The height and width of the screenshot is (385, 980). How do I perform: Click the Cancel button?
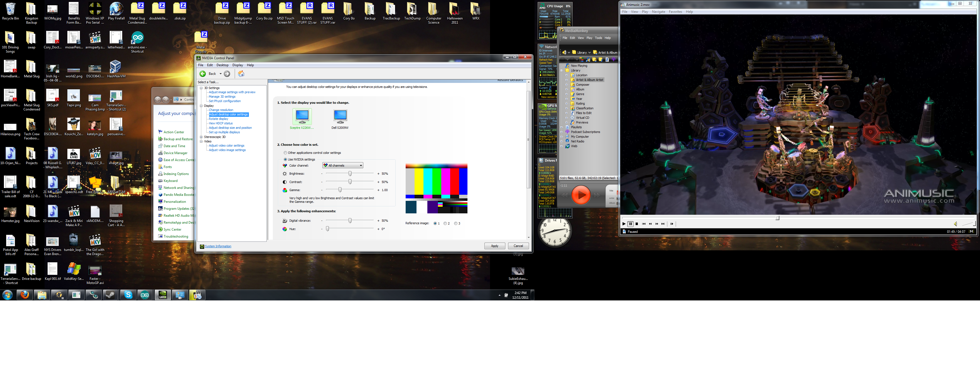tap(518, 246)
